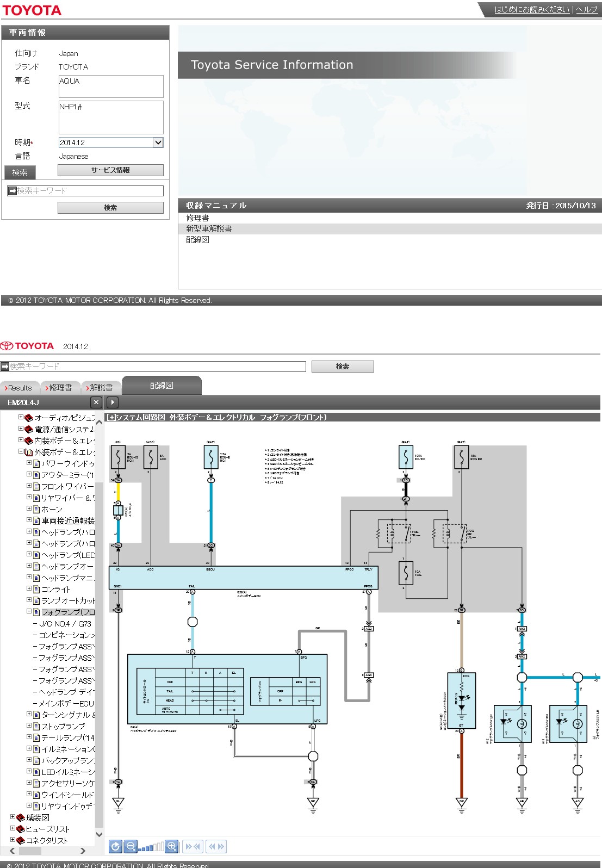The image size is (602, 868).
Task: Click the play arrow beside the panel header
Action: coord(112,402)
